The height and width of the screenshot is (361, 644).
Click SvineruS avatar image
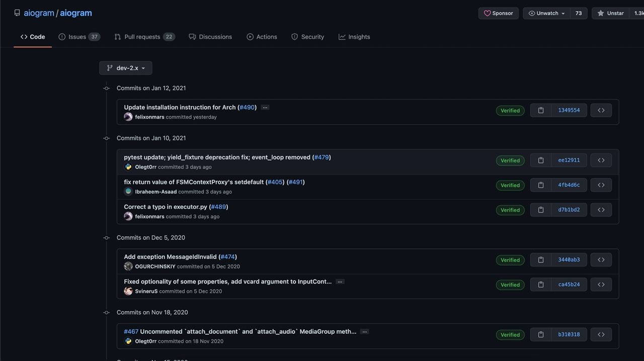pyautogui.click(x=128, y=291)
